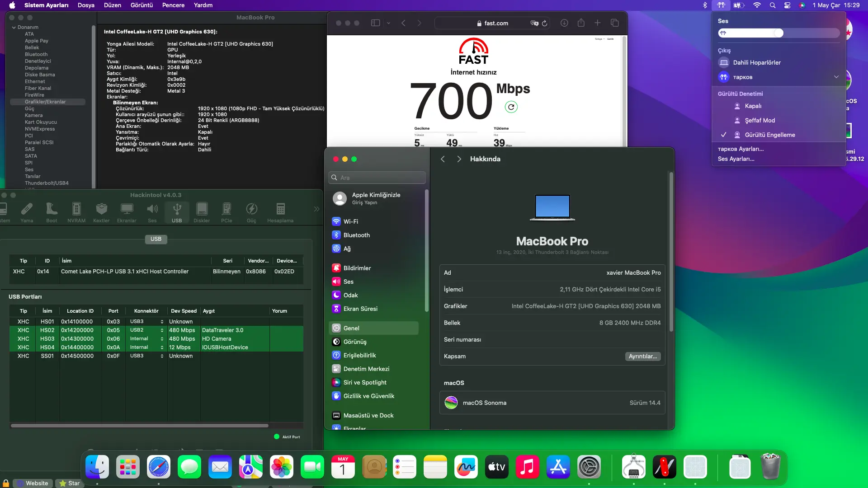
Task: Collapse the Donanım tree in System Information
Action: 14,27
